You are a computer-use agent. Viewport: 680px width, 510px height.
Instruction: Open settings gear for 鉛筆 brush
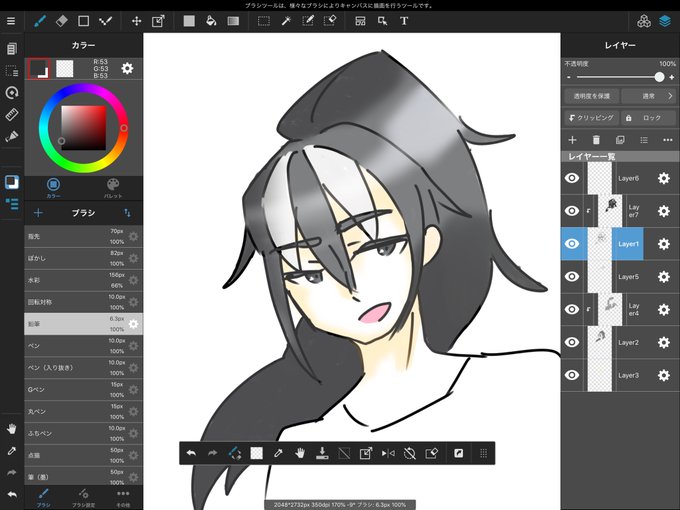pyautogui.click(x=133, y=324)
